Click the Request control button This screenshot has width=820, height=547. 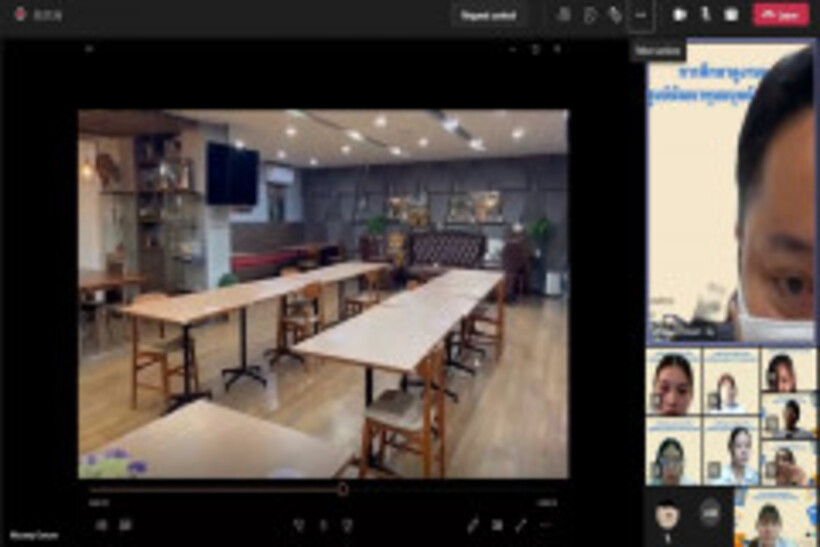pos(488,15)
